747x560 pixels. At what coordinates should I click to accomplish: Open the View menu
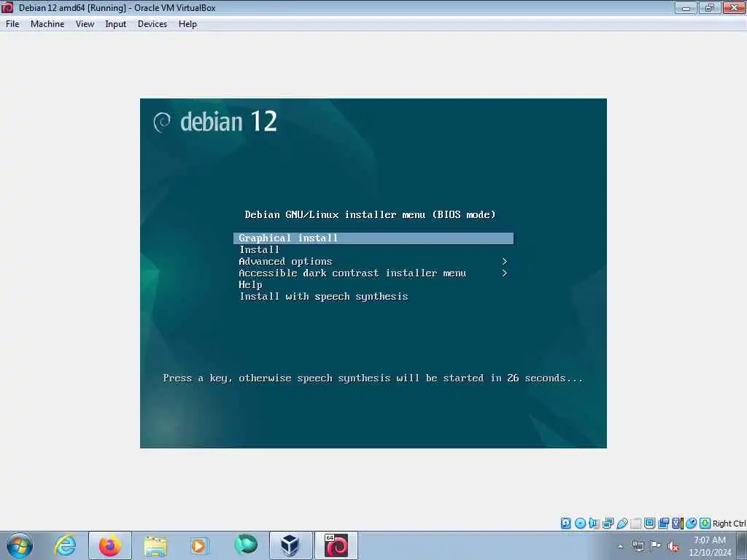[x=85, y=24]
